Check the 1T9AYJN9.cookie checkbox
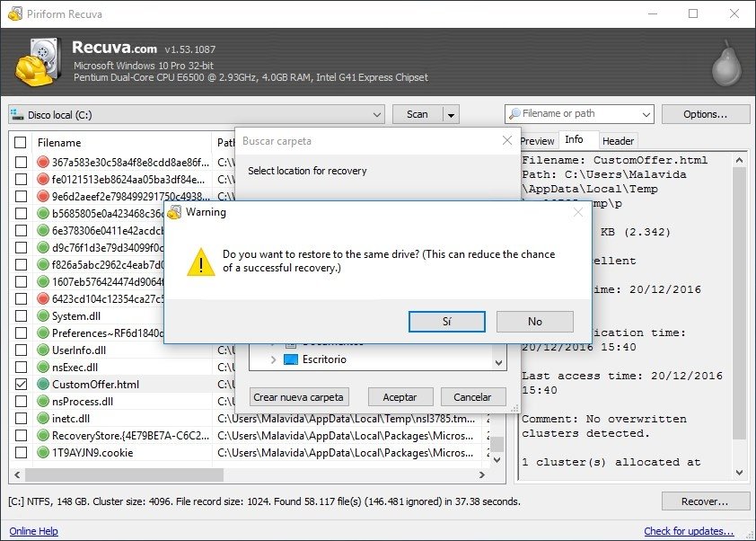This screenshot has height=541, width=756. pyautogui.click(x=21, y=453)
